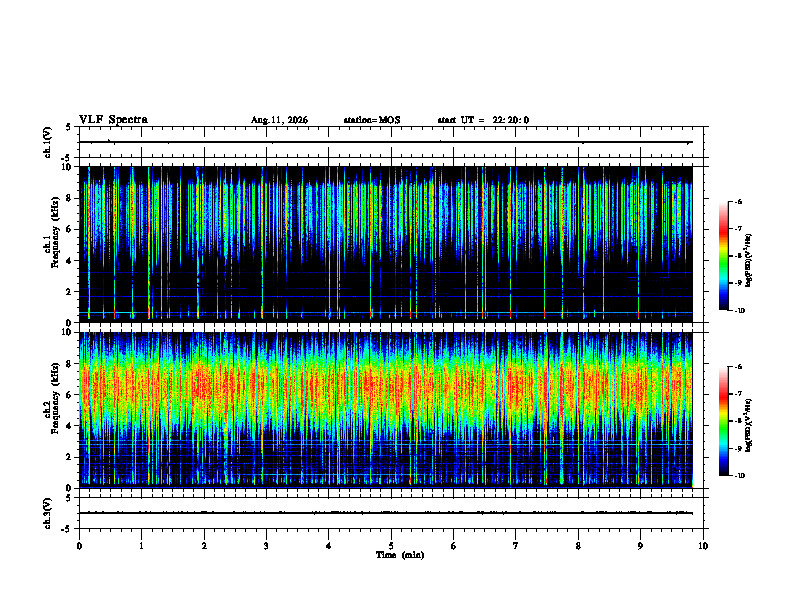Click the ch.2 frequency axis "10" tick label
The height and width of the screenshot is (612, 792).
(68, 332)
